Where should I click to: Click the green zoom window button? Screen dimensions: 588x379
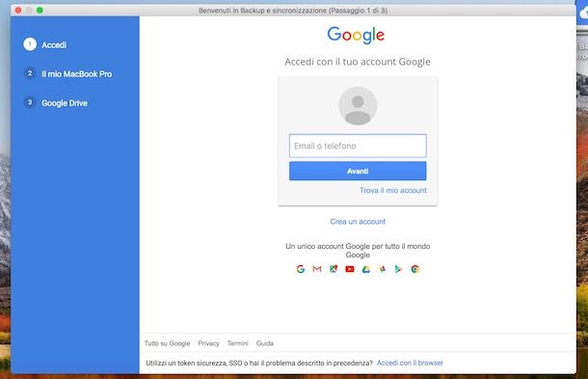(x=40, y=11)
